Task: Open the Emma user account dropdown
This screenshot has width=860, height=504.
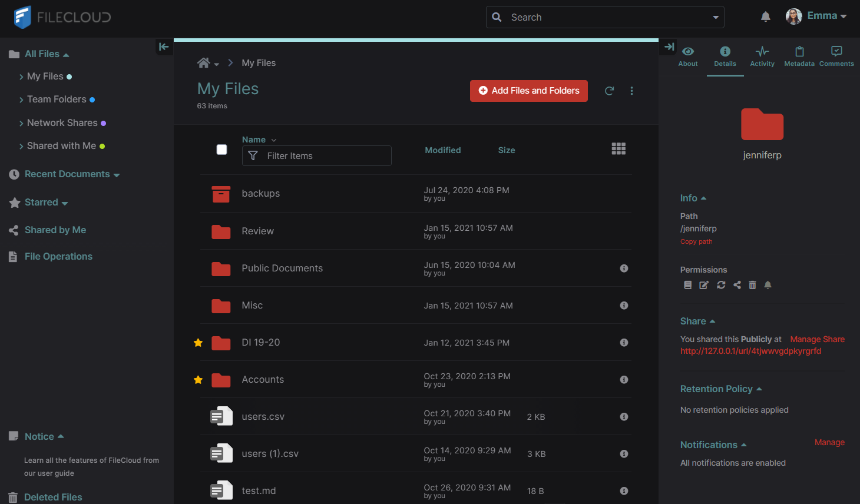Action: 817,16
